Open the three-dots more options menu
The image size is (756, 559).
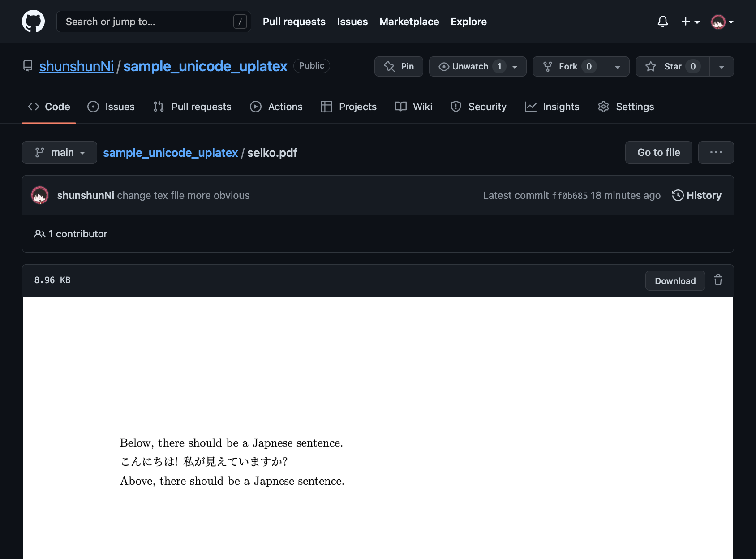tap(716, 153)
